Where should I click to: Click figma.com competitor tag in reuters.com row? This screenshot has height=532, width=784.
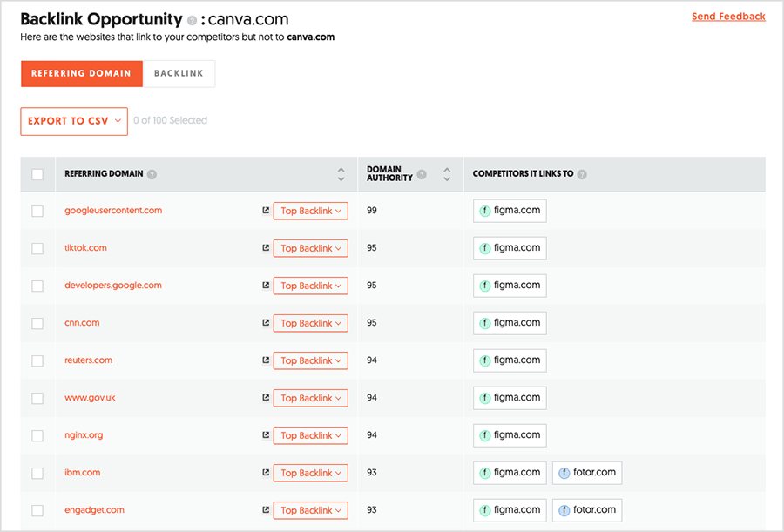[x=510, y=361]
